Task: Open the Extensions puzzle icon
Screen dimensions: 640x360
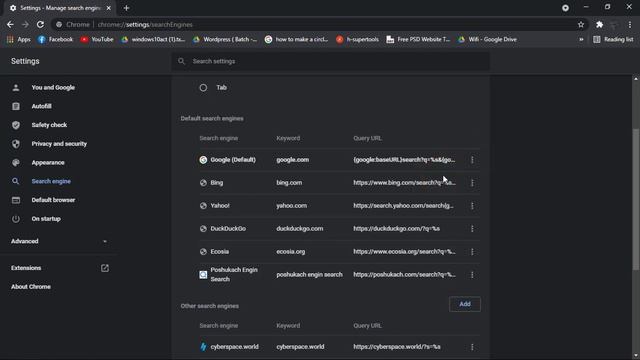Action: click(599, 24)
